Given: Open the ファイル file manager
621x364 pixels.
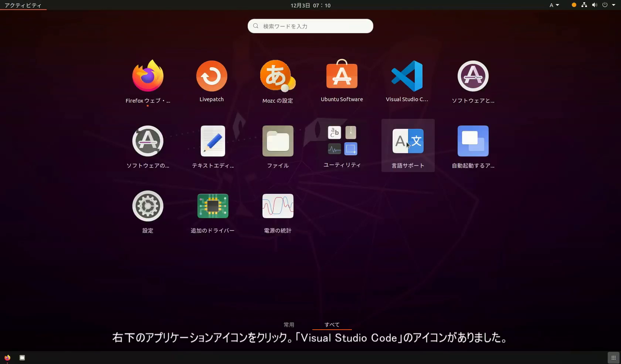Looking at the screenshot, I should click(277, 141).
